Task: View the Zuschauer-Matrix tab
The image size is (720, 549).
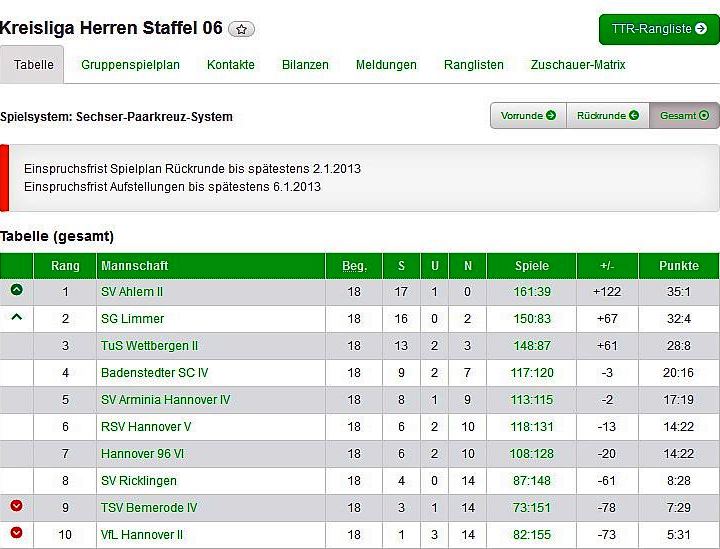Action: tap(578, 65)
